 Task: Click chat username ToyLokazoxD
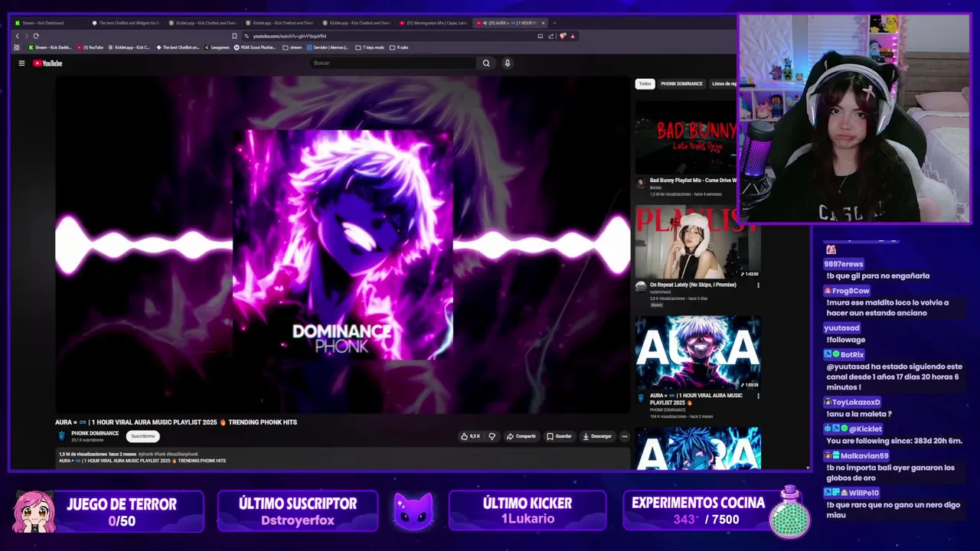pyautogui.click(x=856, y=402)
